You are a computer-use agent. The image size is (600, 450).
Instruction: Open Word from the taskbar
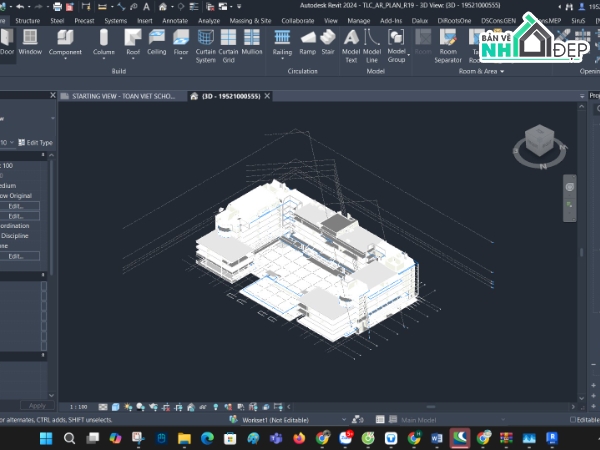(437, 438)
